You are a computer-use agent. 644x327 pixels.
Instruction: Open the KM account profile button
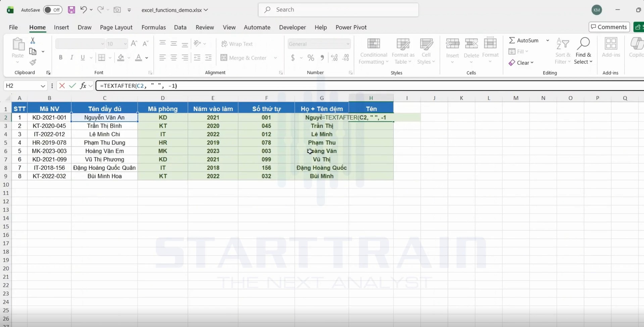coord(597,10)
